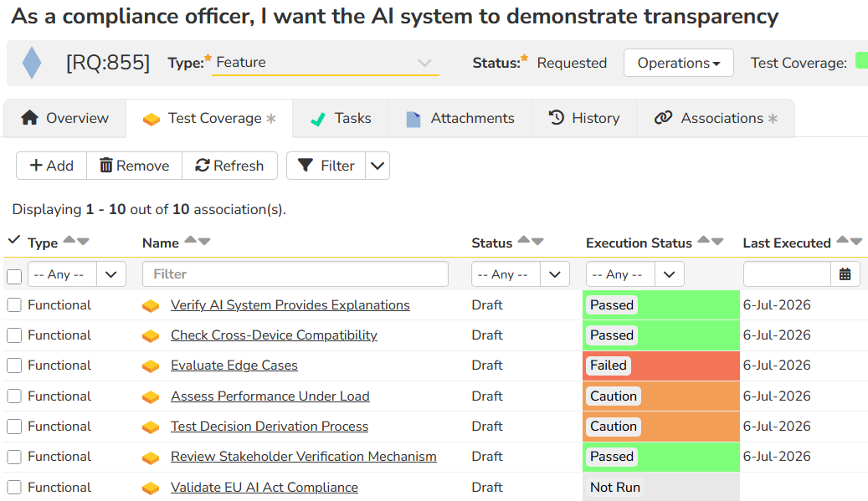Tick the select-all checkbox in filter row

click(14, 277)
